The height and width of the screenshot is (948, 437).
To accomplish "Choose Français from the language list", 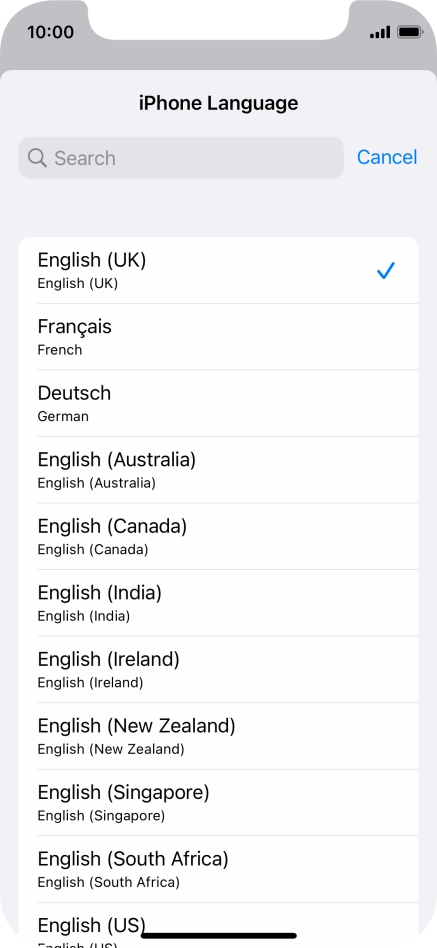I will pyautogui.click(x=218, y=337).
